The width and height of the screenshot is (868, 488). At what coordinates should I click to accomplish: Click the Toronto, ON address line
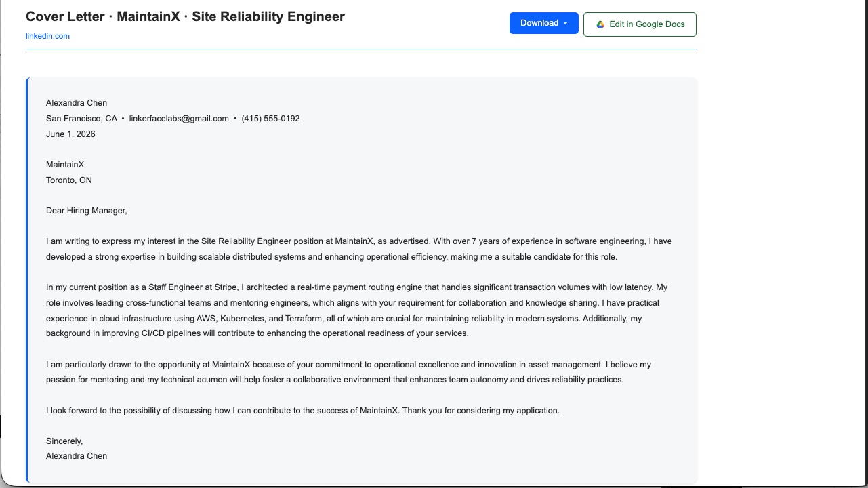coord(69,180)
